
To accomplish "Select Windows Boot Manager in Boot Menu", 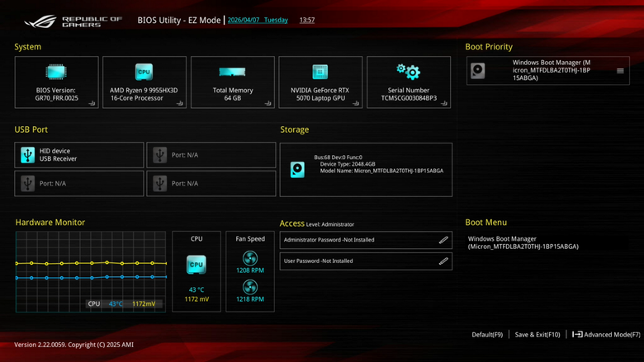I will coord(523,242).
